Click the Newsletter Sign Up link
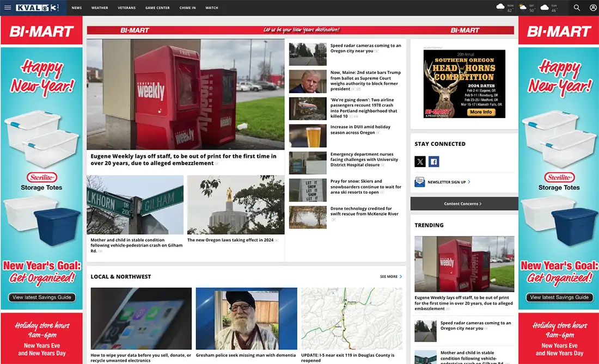The height and width of the screenshot is (364, 599). [x=447, y=182]
